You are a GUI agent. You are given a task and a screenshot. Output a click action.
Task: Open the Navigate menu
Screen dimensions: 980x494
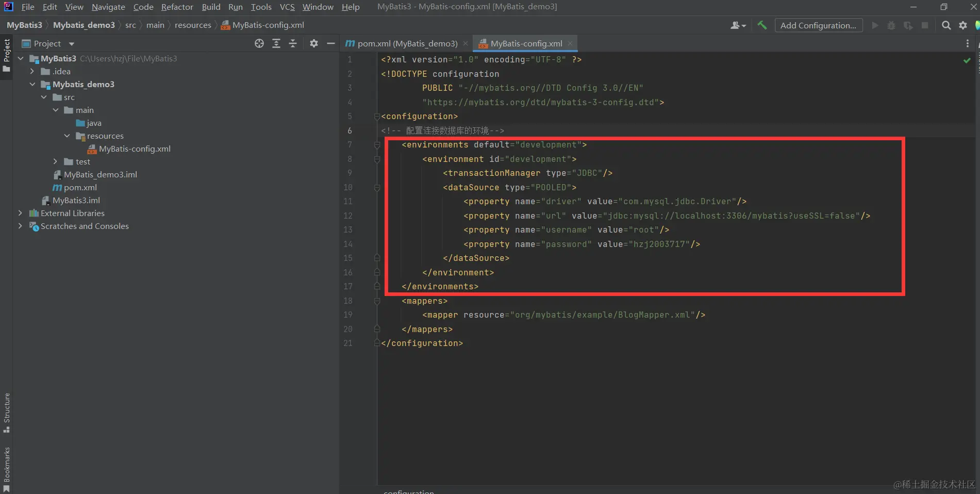pos(108,7)
